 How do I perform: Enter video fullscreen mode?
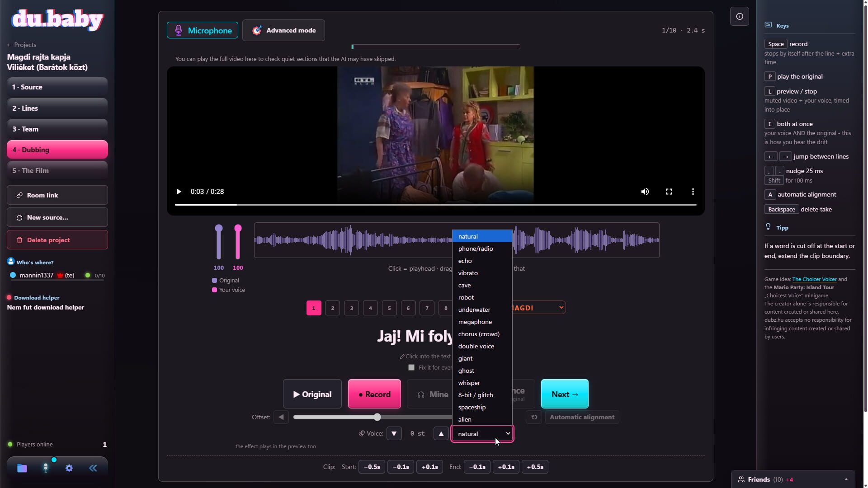pos(669,192)
